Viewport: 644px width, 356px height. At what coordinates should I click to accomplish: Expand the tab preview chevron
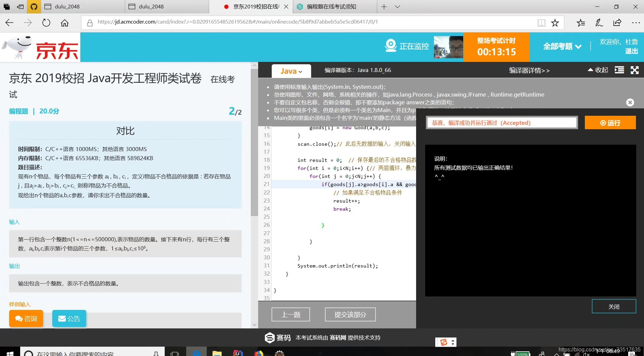click(x=397, y=7)
